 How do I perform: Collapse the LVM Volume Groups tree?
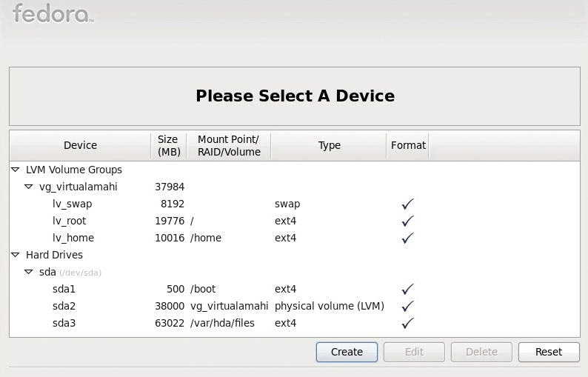(x=16, y=170)
